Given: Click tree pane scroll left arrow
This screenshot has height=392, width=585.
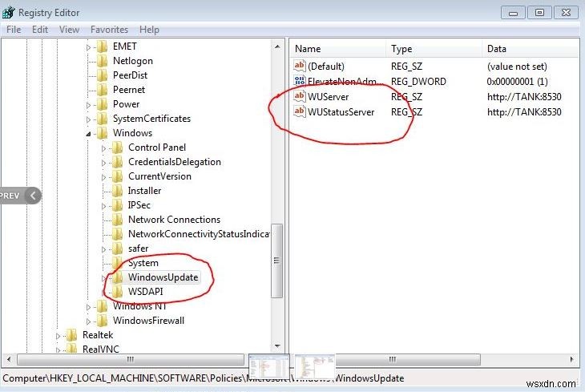Looking at the screenshot, I should [x=9, y=359].
